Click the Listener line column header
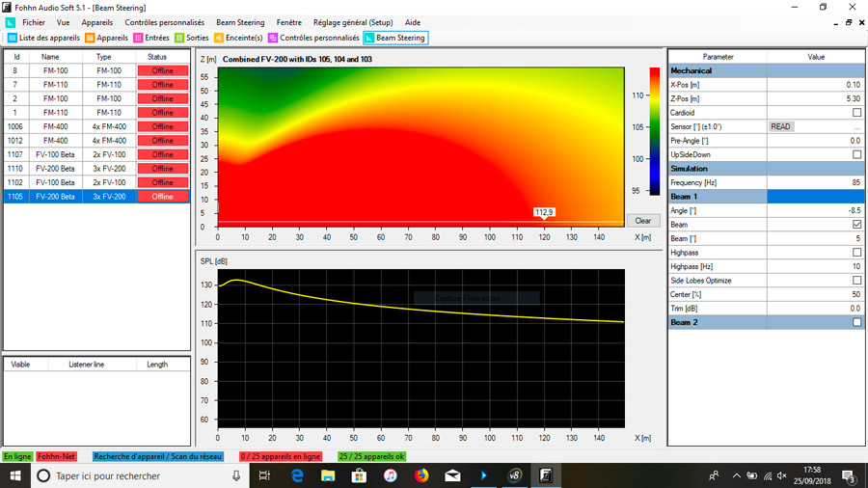Image resolution: width=868 pixels, height=488 pixels. 87,365
